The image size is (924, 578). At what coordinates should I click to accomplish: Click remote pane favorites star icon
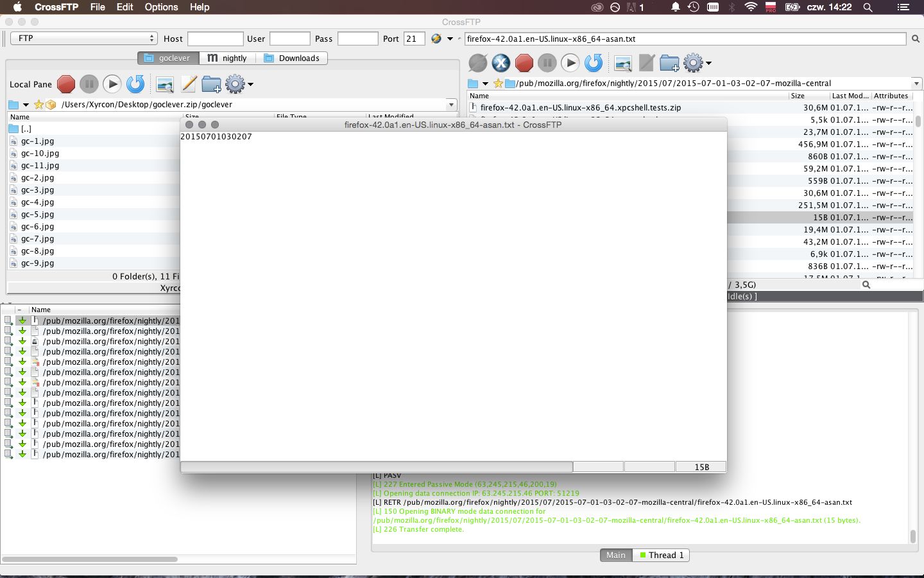tap(498, 83)
